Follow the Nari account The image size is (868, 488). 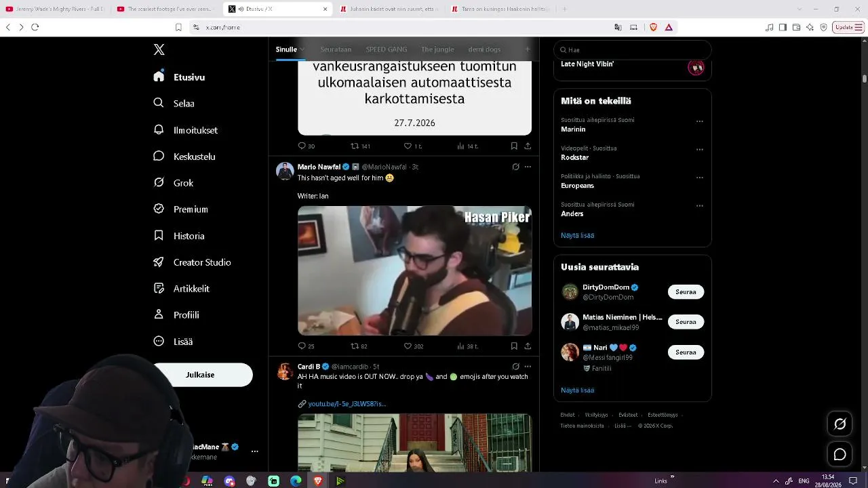pos(686,352)
